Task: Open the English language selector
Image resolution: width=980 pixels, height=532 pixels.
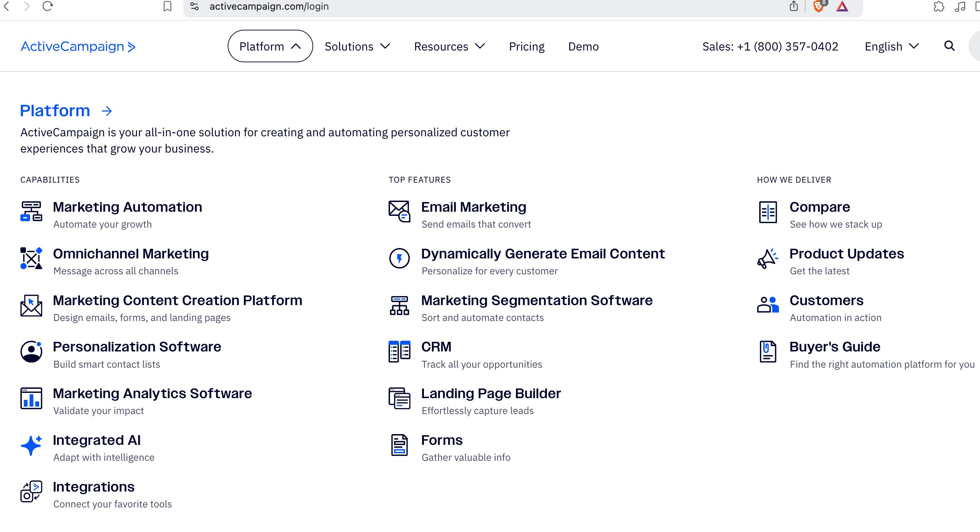Action: tap(891, 46)
